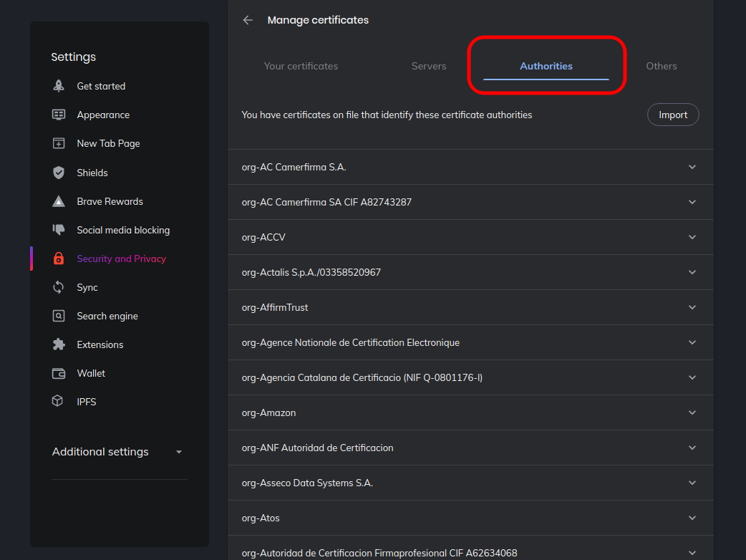746x560 pixels.
Task: Expand the org-AC Camerfirma S.A. entry
Action: pyautogui.click(x=692, y=167)
